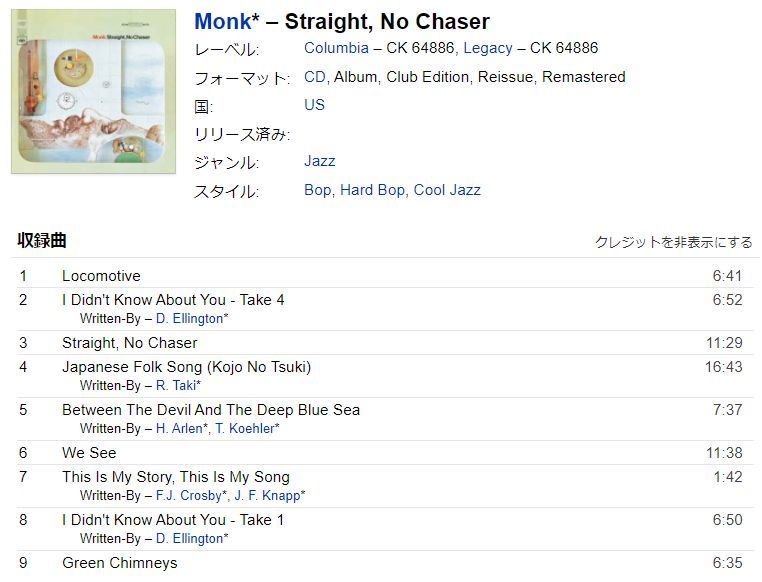Browse the Jazz genre link

pos(320,161)
